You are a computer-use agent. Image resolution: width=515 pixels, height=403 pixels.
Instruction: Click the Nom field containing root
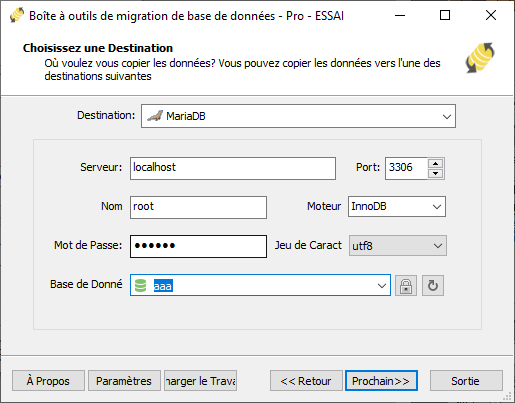[198, 207]
